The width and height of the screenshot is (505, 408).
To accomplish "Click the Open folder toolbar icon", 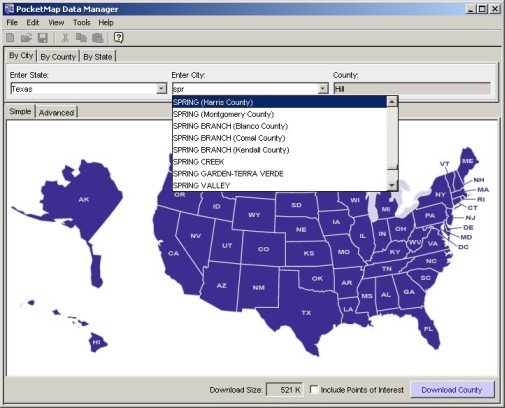I will pos(26,38).
